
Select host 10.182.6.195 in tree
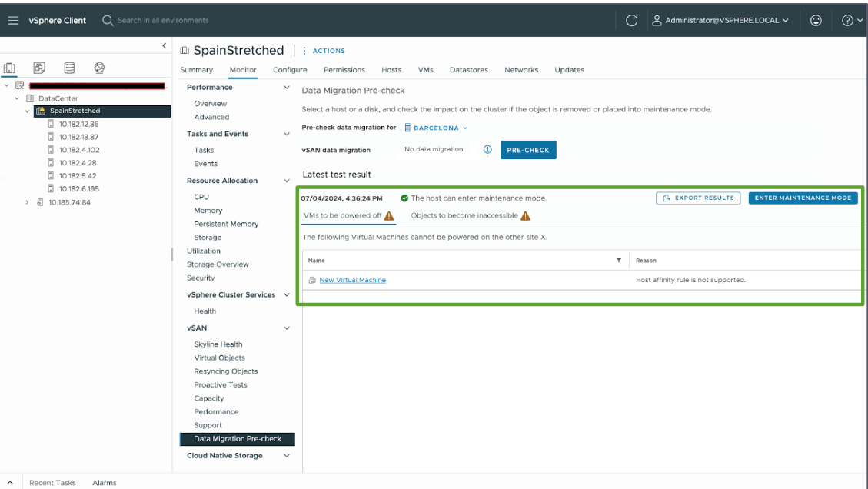pyautogui.click(x=79, y=189)
